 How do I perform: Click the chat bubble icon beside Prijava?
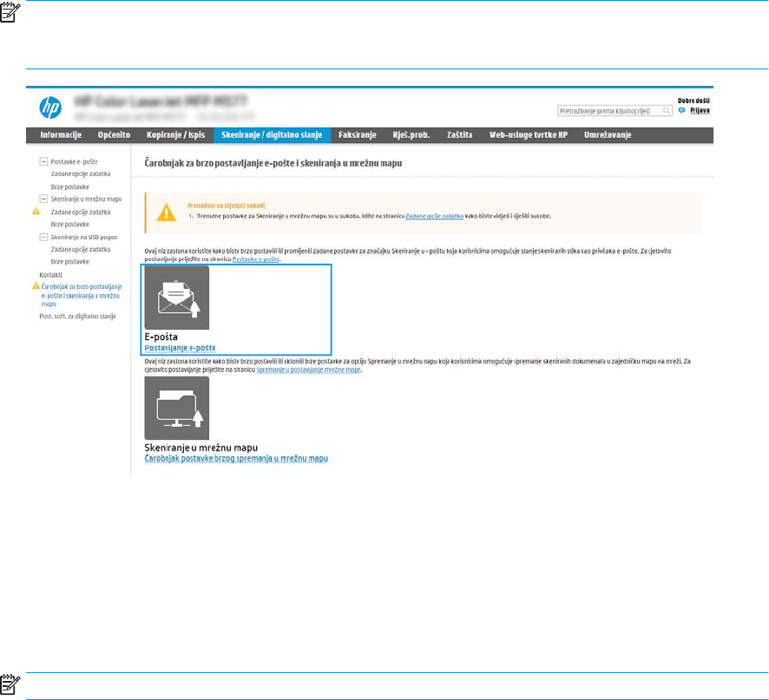click(x=681, y=111)
